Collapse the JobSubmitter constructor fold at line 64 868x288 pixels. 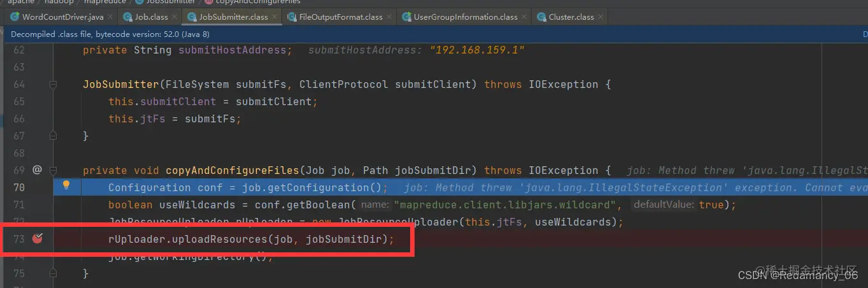tap(53, 84)
